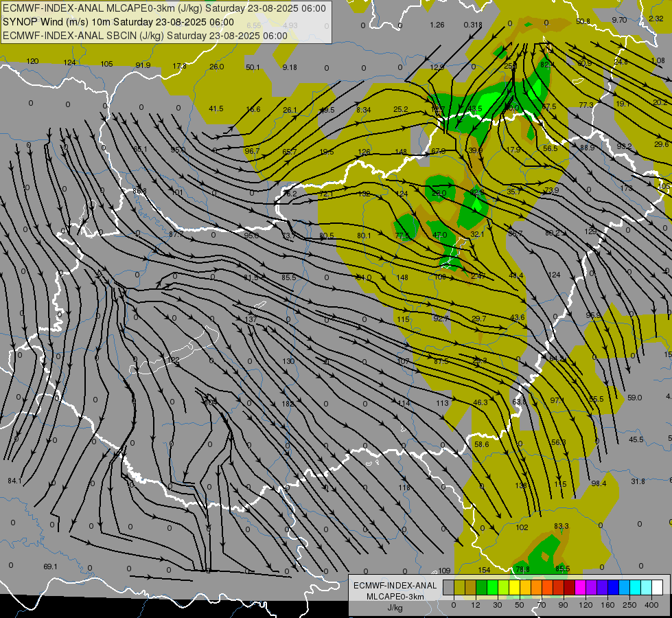Image resolution: width=672 pixels, height=618 pixels.
Task: Click the map value 2.47
Action: point(478,276)
